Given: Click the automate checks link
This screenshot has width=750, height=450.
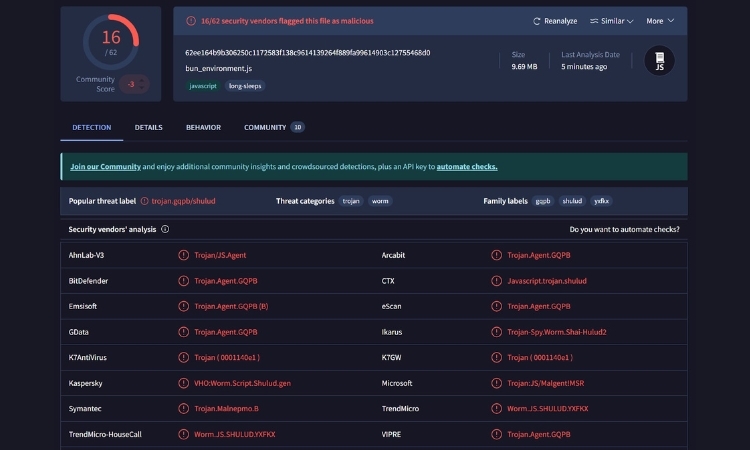Looking at the screenshot, I should tap(466, 167).
